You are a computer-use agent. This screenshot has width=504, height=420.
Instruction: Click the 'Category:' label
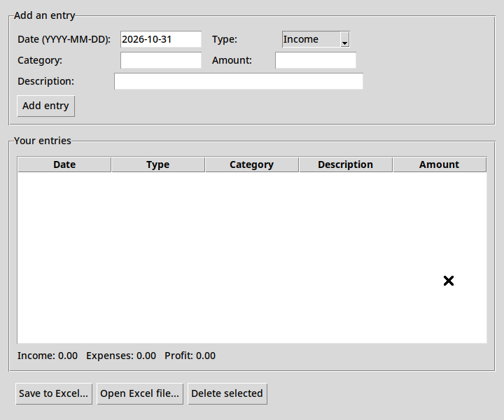(40, 60)
